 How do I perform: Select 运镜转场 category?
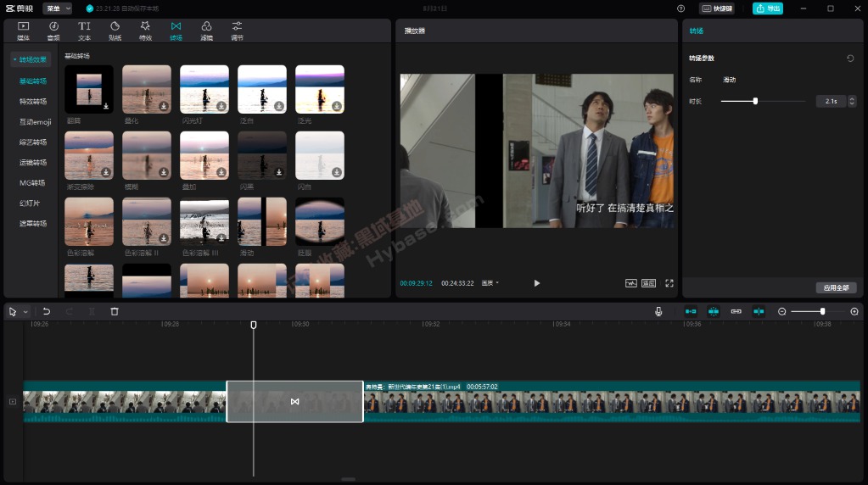pyautogui.click(x=32, y=163)
